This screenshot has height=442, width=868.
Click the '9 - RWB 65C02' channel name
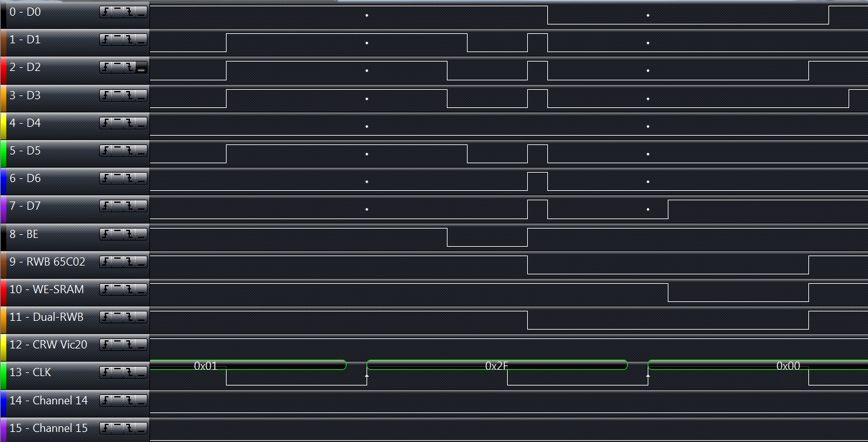point(47,262)
